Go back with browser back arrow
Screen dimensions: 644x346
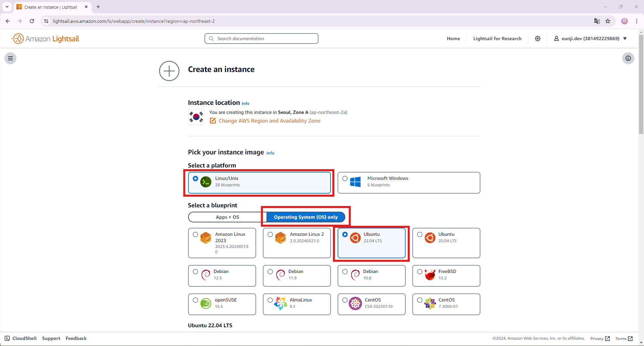(8, 21)
